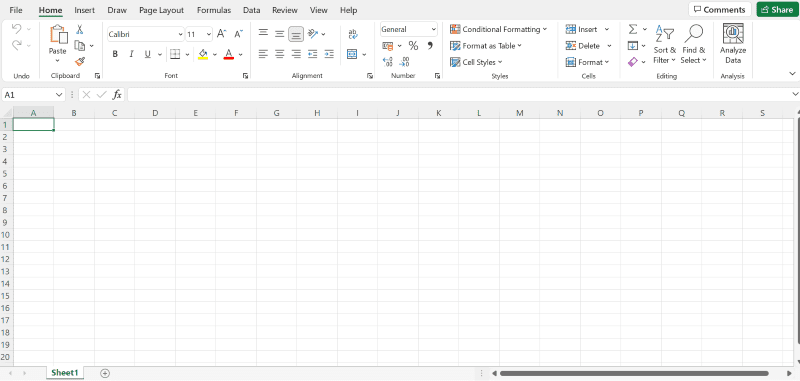Viewport: 800px width, 381px height.
Task: Switch to the Draw tab
Action: coord(117,10)
